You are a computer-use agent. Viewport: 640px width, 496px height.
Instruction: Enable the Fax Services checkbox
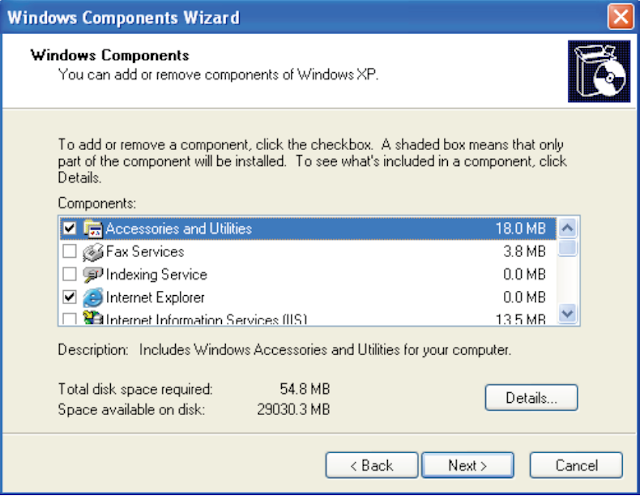pos(69,252)
